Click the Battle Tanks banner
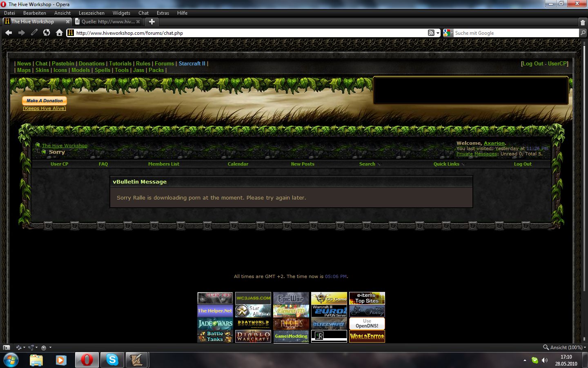 click(215, 336)
